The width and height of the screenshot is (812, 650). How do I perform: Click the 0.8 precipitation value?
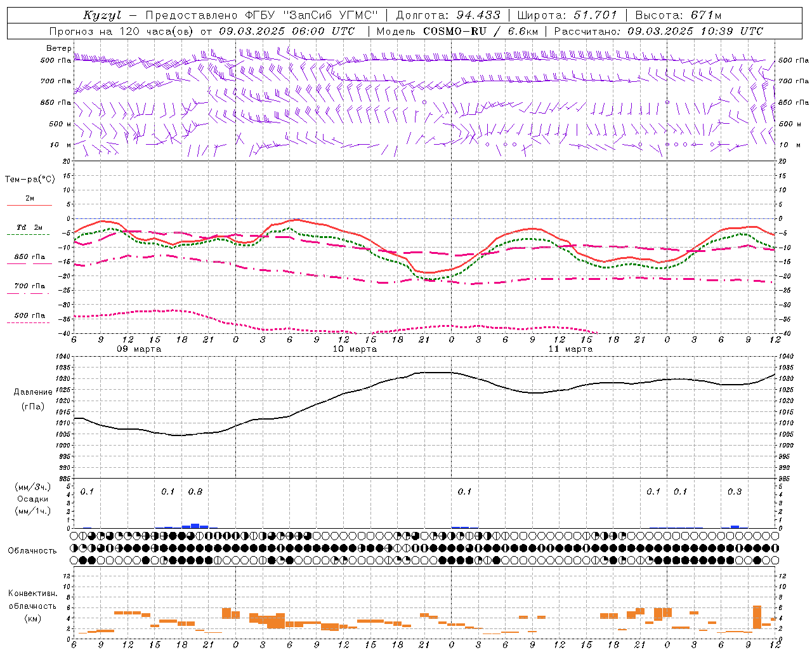(x=195, y=492)
